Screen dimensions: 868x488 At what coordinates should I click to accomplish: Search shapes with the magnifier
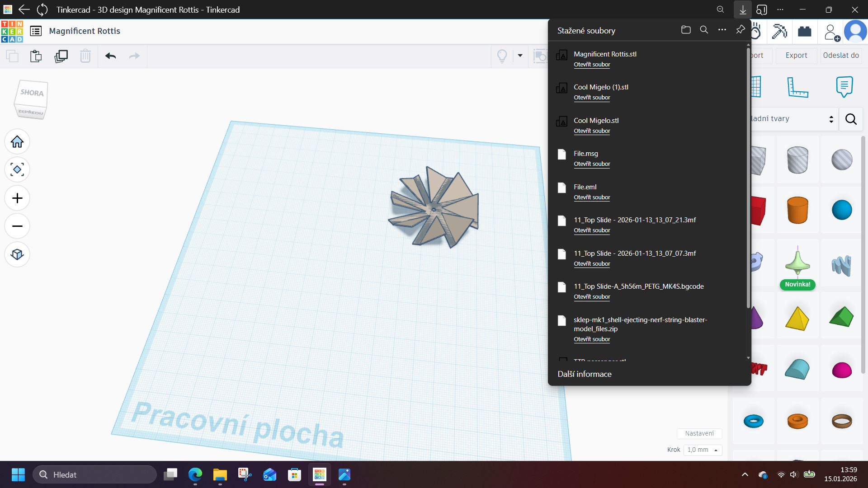(851, 119)
